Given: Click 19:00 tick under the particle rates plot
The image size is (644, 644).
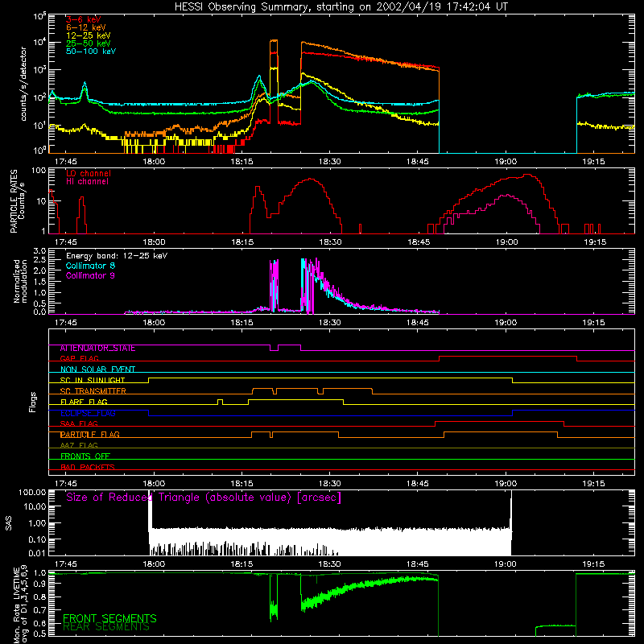Looking at the screenshot, I should pyautogui.click(x=506, y=242).
